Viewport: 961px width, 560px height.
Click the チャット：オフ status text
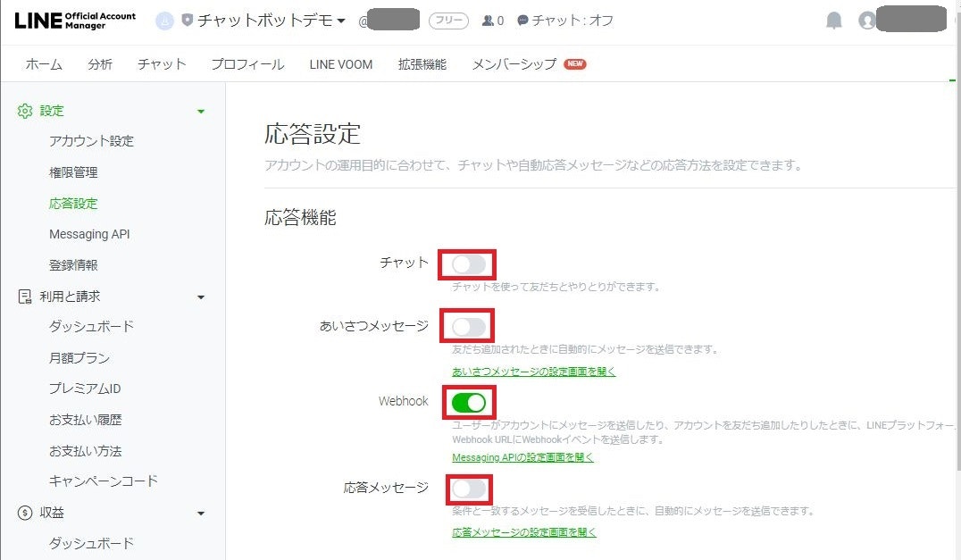pos(572,21)
